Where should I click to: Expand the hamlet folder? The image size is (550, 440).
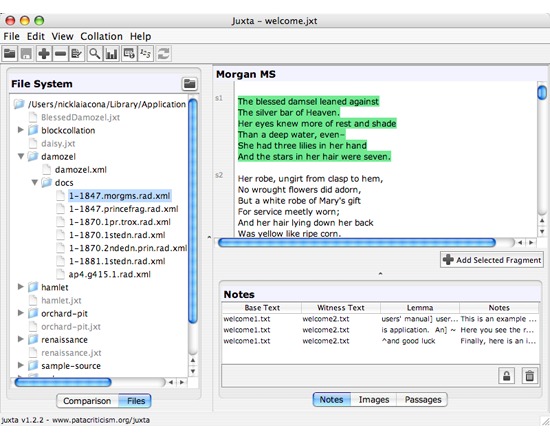21,287
